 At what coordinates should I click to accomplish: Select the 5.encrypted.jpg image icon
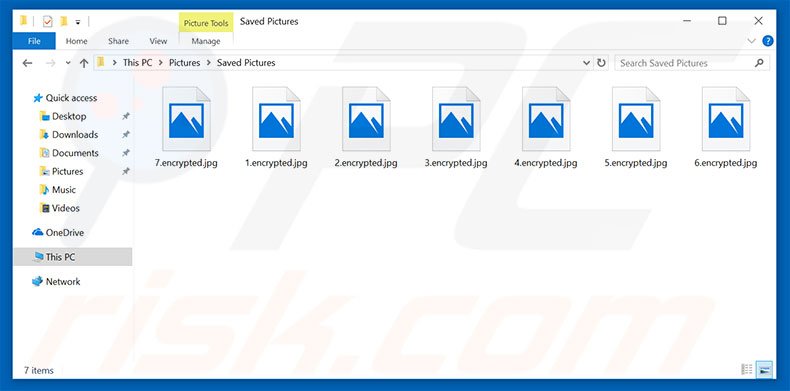[636, 119]
